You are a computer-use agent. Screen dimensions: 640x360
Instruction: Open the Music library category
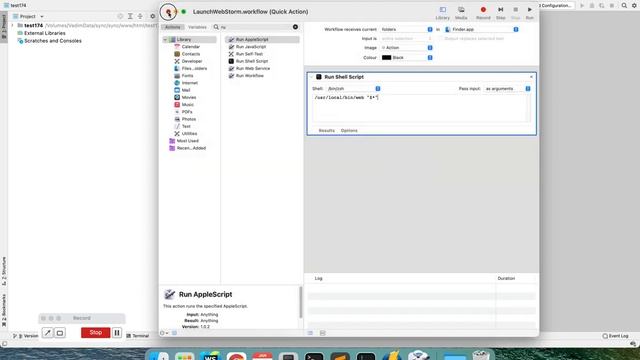coord(187,105)
